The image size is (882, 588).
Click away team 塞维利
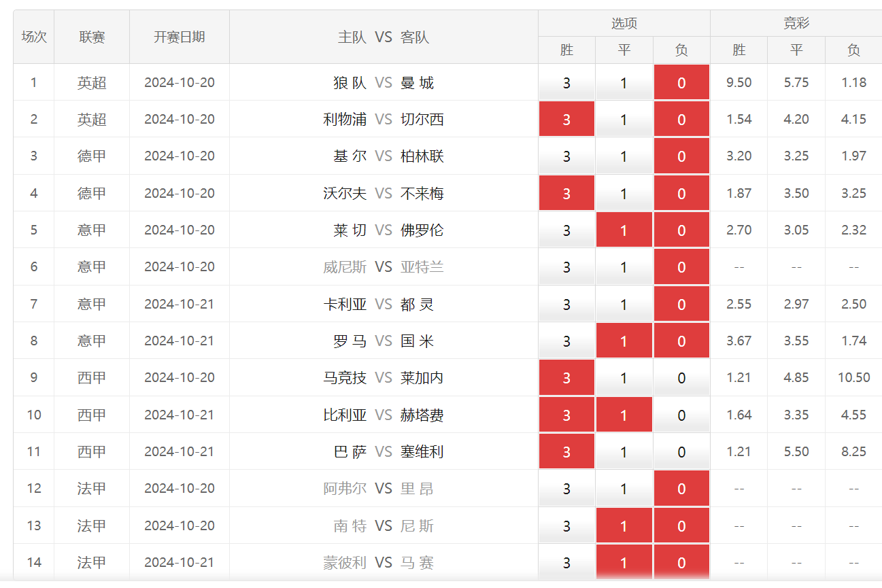tap(422, 452)
